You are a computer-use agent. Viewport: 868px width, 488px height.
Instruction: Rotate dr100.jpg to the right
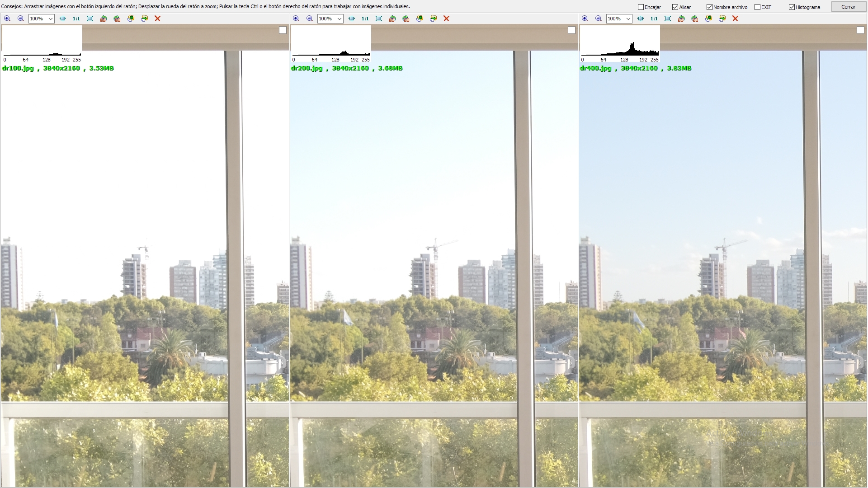(117, 19)
